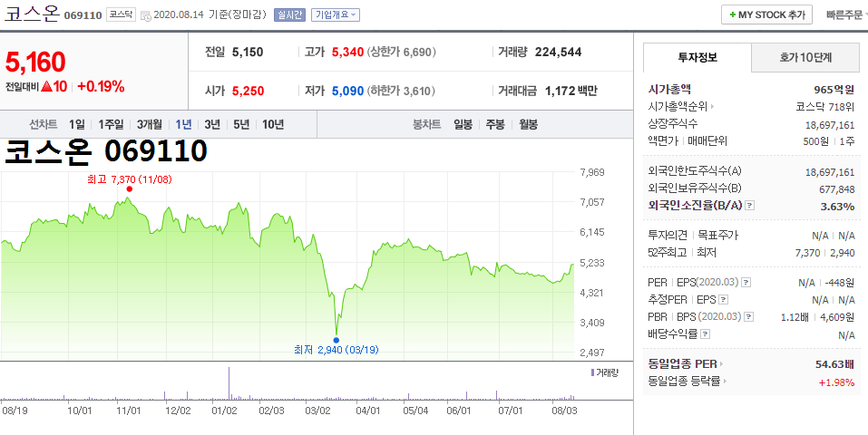Click the 최저 2,940 (03/19) chart label
This screenshot has width=868, height=435.
(x=336, y=350)
